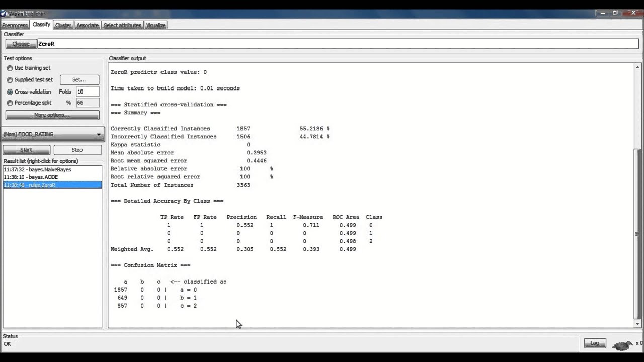Screen dimensions: 644x362
Task: Open the FOOD_RATING class attribute dropdown
Action: 53,134
